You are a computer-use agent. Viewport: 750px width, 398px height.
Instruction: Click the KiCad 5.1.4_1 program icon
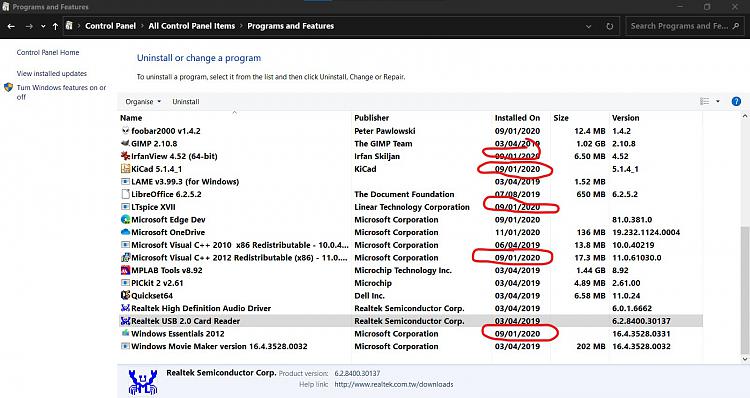(x=125, y=168)
